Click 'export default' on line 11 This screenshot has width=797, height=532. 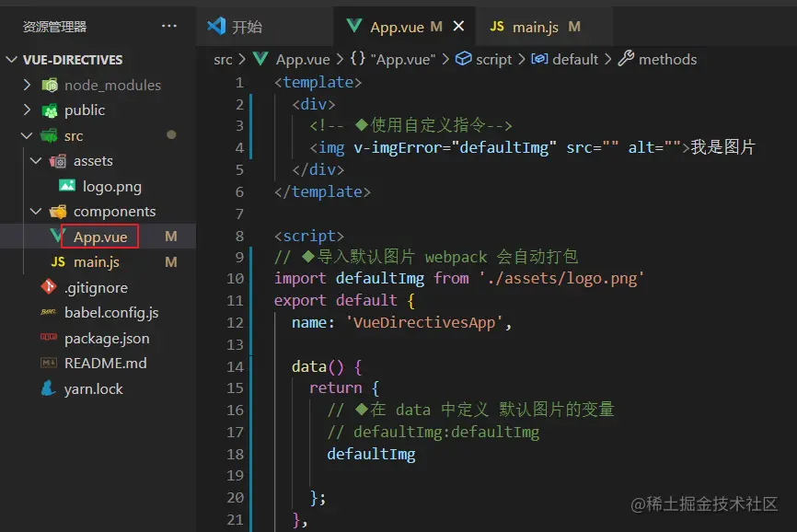336,300
